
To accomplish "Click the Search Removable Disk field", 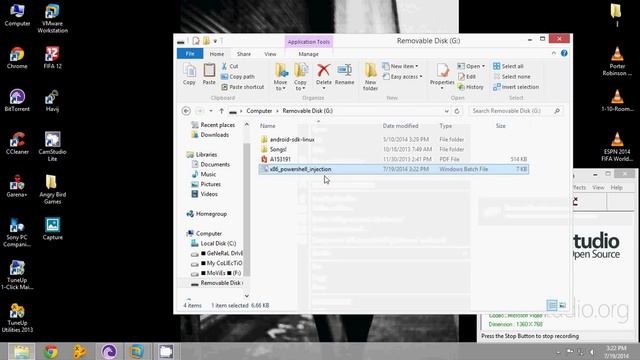I will [516, 111].
